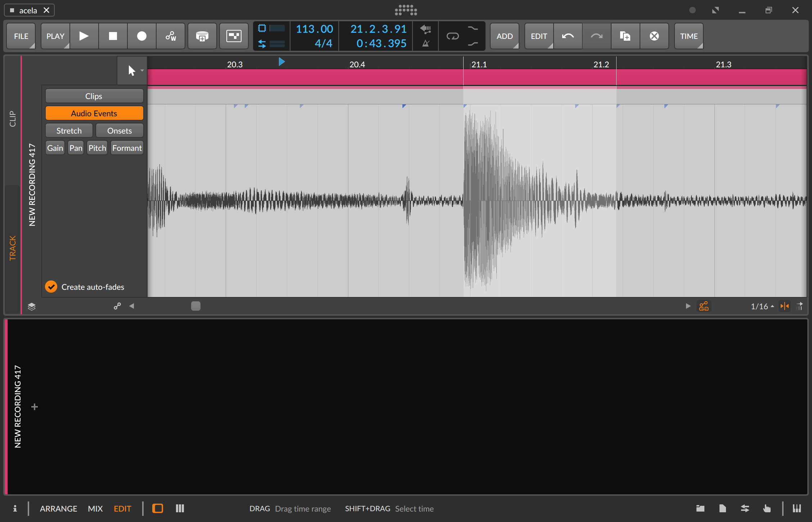Toggle layered editing stack icon
Screen dimensions: 812x522
[x=32, y=306]
